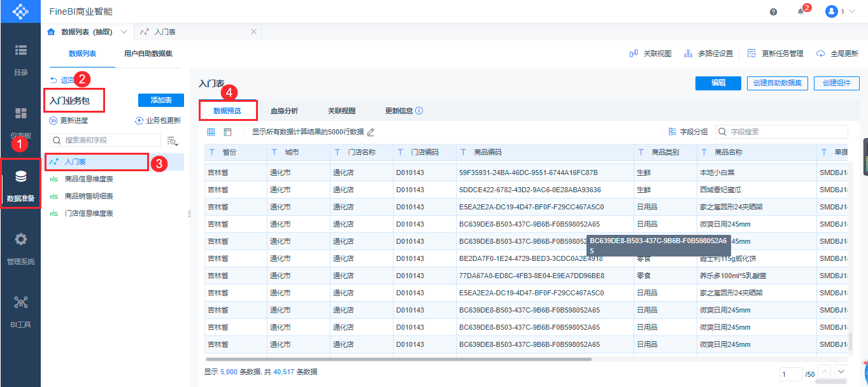The height and width of the screenshot is (387, 868).
Task: Switch to the 关联视图 tab below the table name
Action: pyautogui.click(x=341, y=111)
